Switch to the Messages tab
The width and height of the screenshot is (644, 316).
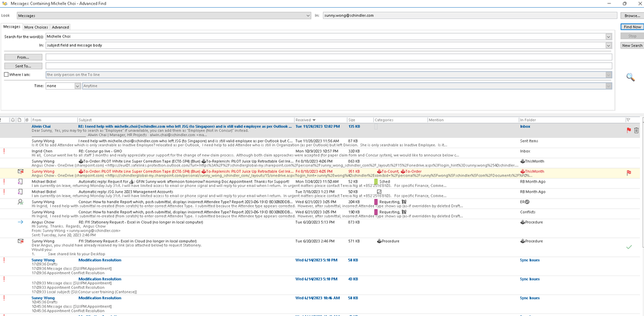point(12,26)
